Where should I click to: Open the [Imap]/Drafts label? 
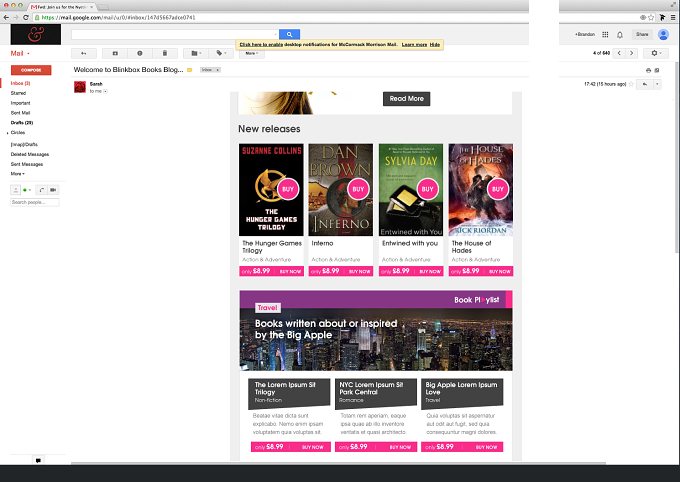24,144
